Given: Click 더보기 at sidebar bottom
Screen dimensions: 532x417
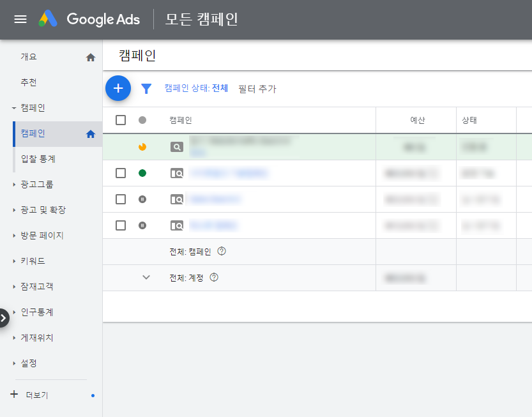Looking at the screenshot, I should click(x=37, y=395).
